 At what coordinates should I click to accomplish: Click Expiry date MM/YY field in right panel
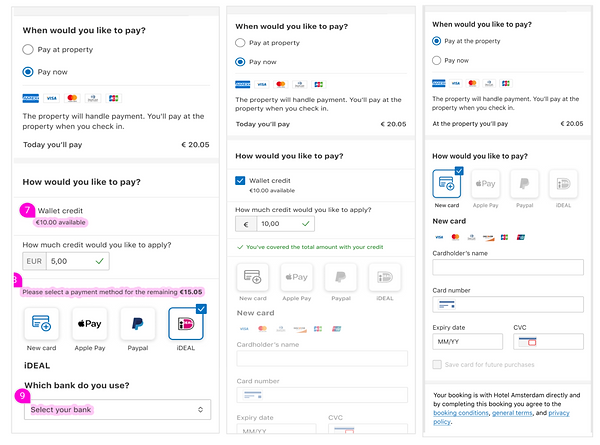coord(467,341)
